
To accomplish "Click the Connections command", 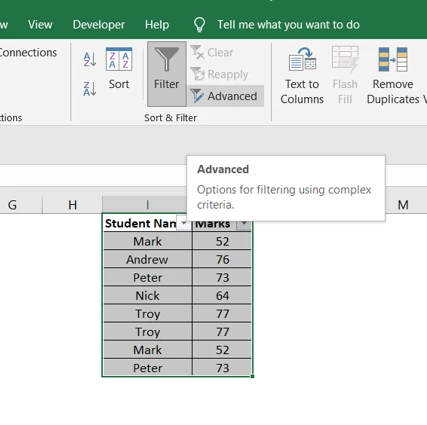I will 28,52.
